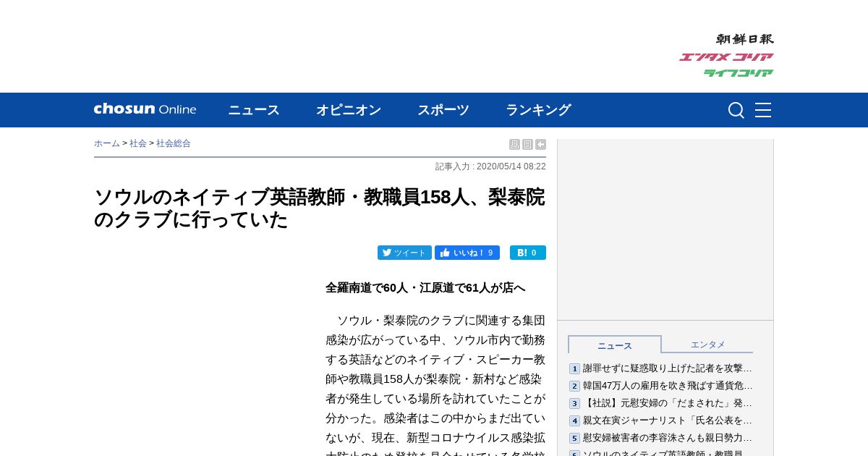868x456 pixels.
Task: Open ranked article 1 謝罪せずに疑惑取り上げた記者
Action: point(667,368)
